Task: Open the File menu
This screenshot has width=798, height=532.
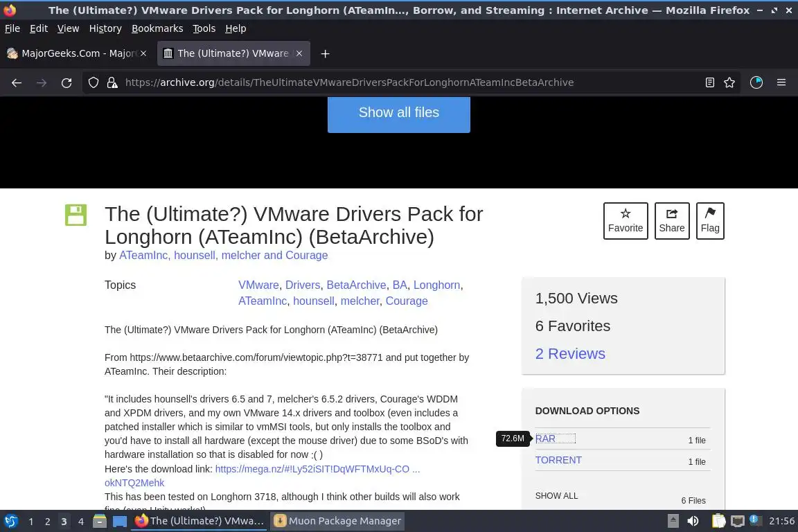Action: (12, 28)
